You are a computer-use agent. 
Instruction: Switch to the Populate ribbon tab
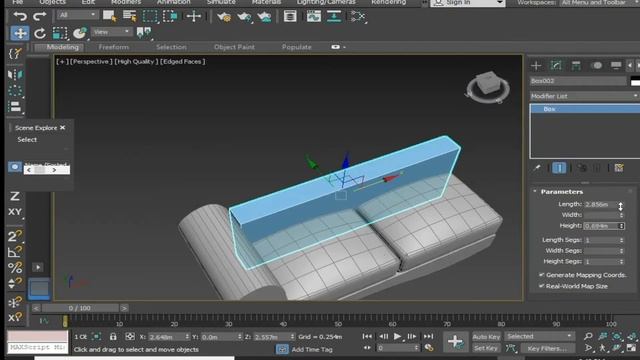pos(296,47)
